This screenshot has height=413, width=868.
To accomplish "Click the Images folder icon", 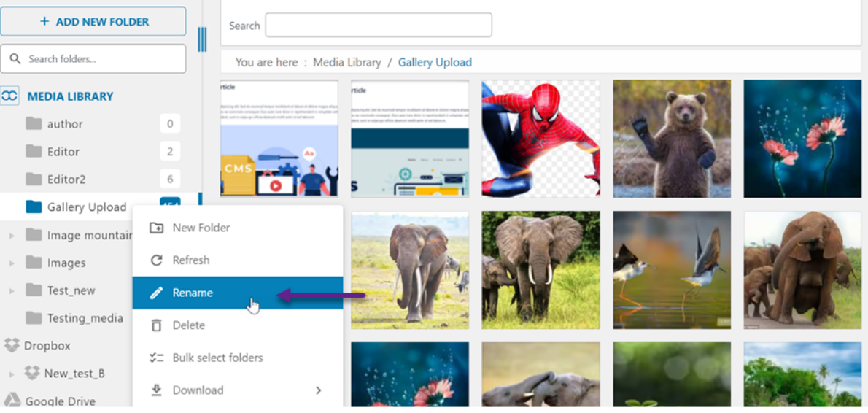I will [34, 262].
